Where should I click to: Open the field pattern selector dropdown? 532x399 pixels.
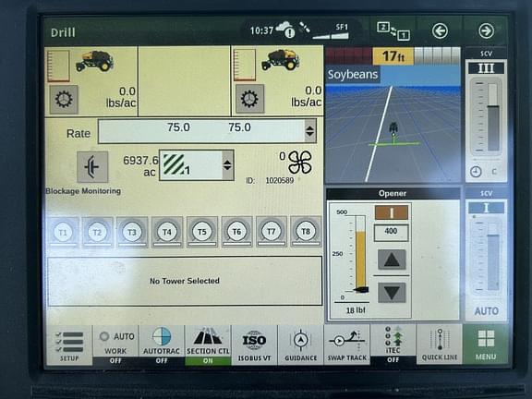coord(227,165)
